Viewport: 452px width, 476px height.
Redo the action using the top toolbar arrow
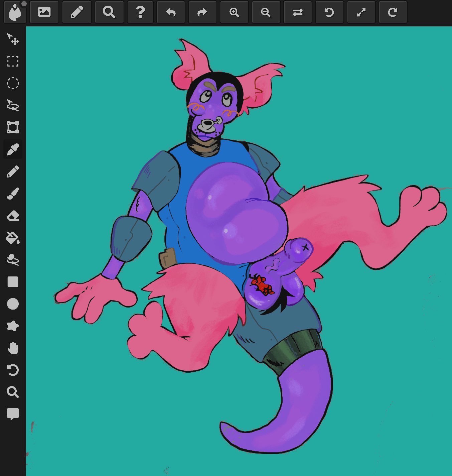(x=202, y=12)
